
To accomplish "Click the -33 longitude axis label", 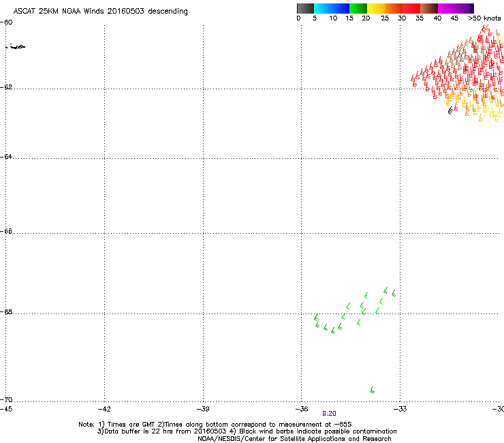I will (400, 409).
